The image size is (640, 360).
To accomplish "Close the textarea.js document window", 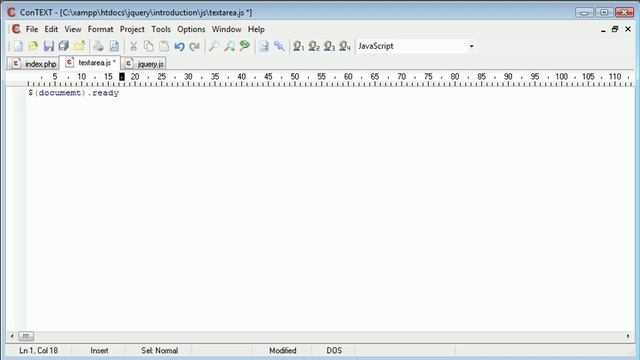I will coord(628,29).
